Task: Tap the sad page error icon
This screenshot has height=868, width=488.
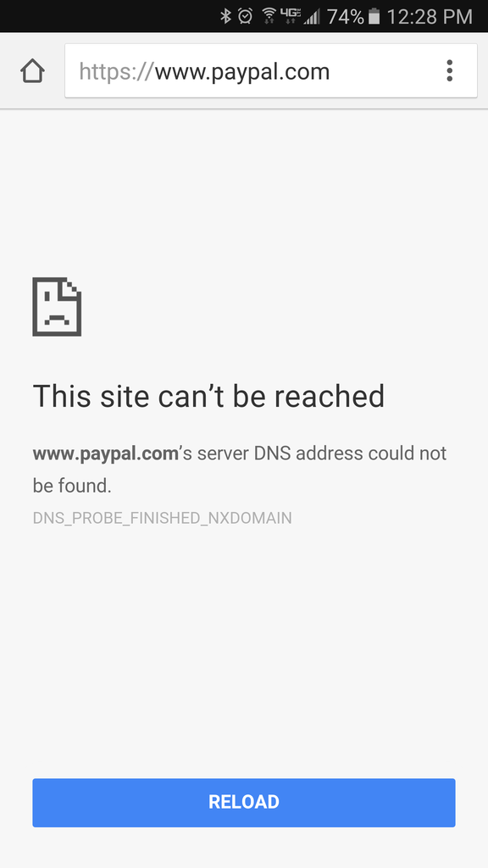Action: (57, 307)
